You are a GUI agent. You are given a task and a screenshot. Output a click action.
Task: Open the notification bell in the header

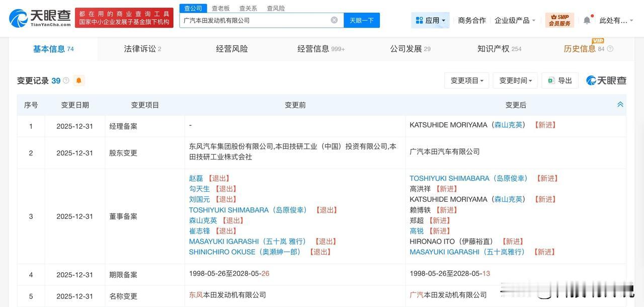587,20
